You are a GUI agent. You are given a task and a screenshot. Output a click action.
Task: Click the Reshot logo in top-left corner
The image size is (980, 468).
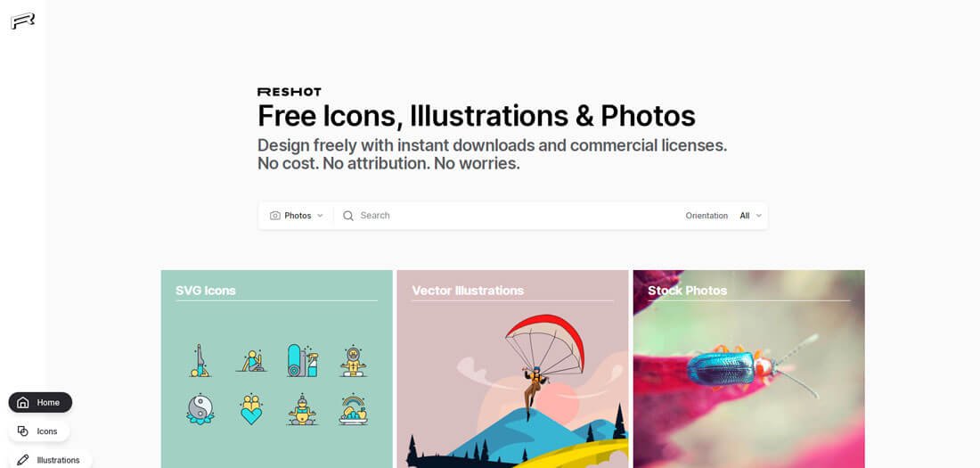click(22, 21)
